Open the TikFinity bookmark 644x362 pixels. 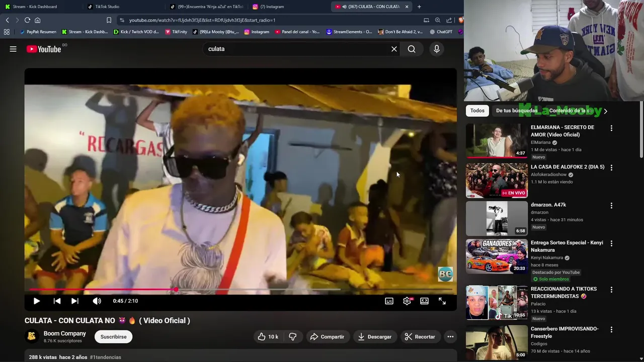pos(176,32)
